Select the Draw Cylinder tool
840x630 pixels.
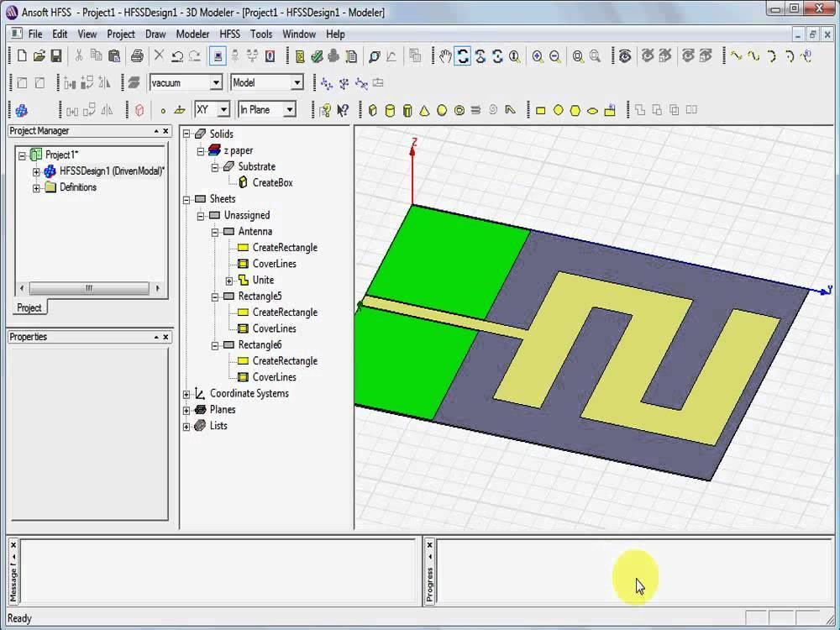coord(390,110)
